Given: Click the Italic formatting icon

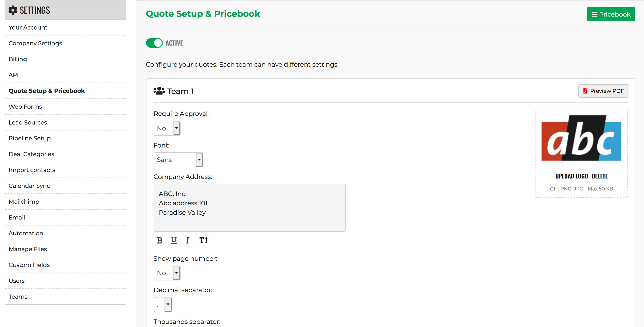Looking at the screenshot, I should [188, 240].
